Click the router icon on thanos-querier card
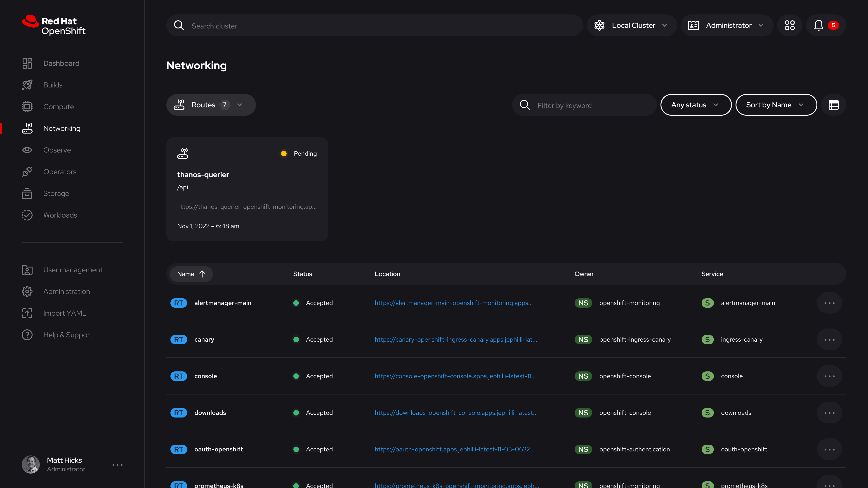Viewport: 868px width, 488px height. (x=183, y=154)
